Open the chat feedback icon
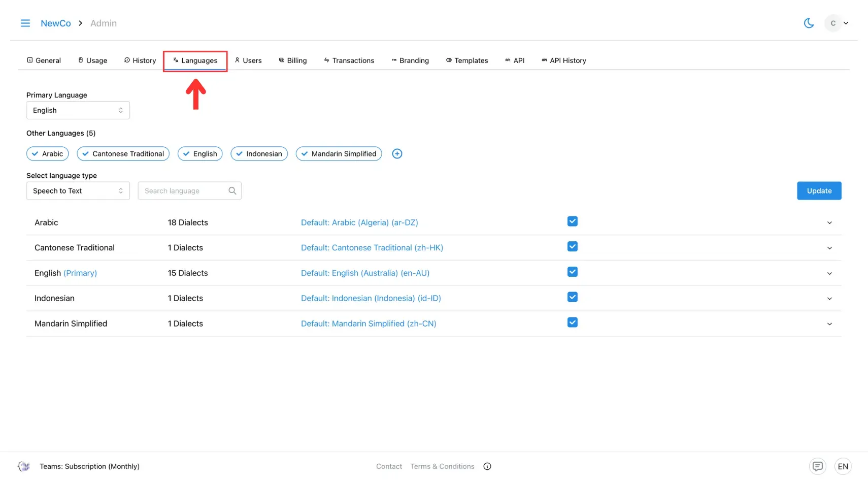Viewport: 868px width, 480px height. click(817, 466)
